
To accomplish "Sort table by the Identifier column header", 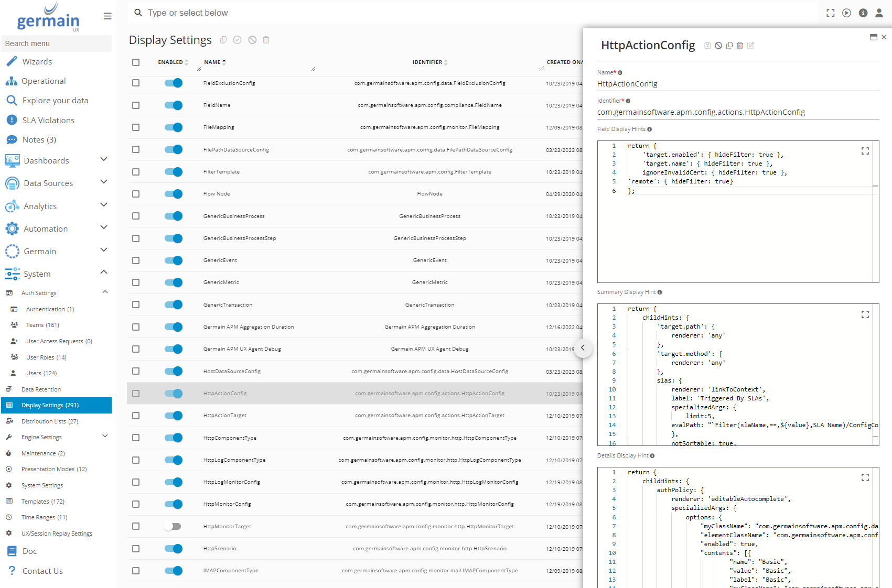I will (x=427, y=62).
